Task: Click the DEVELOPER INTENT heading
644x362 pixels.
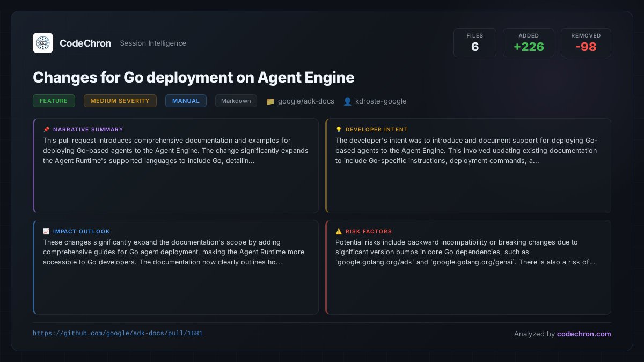Action: (377, 129)
